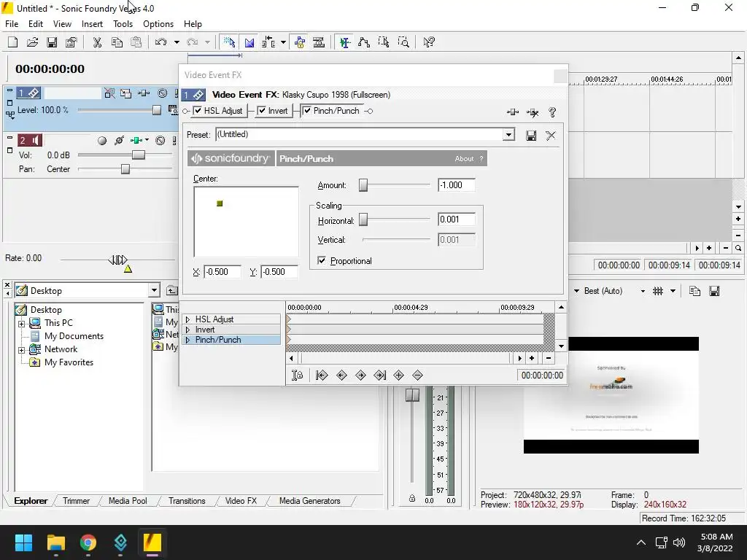
Task: Switch to the Trimmer tab
Action: [76, 501]
